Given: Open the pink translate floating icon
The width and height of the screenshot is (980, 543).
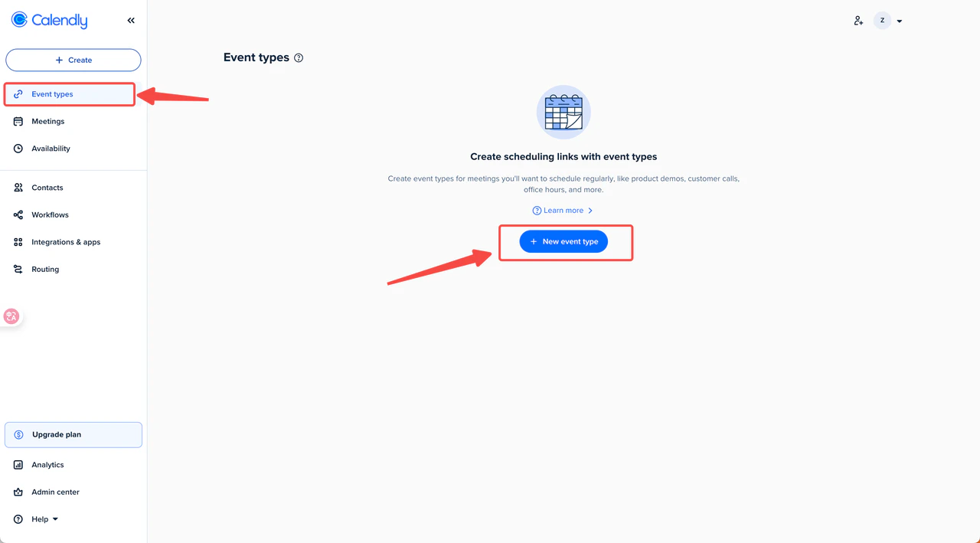Looking at the screenshot, I should 11,316.
